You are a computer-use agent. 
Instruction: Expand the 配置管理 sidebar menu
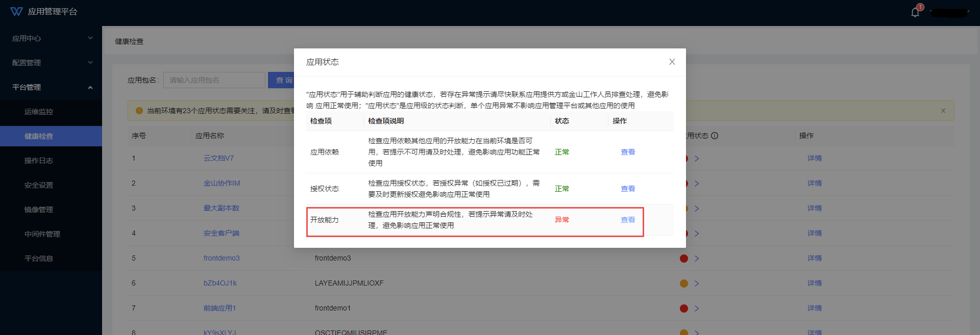pyautogui.click(x=51, y=63)
